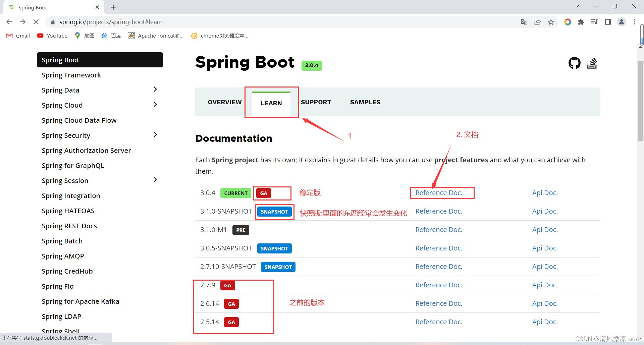Open Api Doc. for 3.1.0-M1
This screenshot has width=644, height=345.
(x=545, y=230)
